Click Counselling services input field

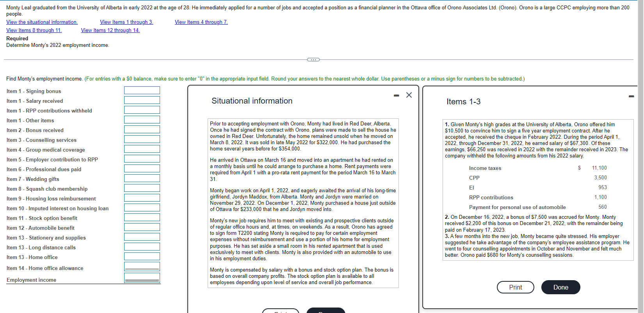click(x=142, y=139)
